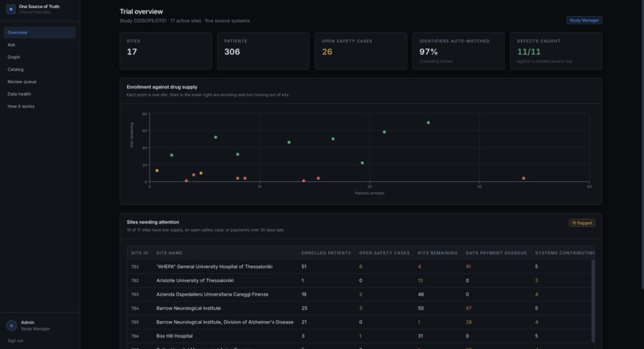Screen dimensions: 644x349
Task: Select the Sites 17 summary card
Action: pyautogui.click(x=166, y=51)
